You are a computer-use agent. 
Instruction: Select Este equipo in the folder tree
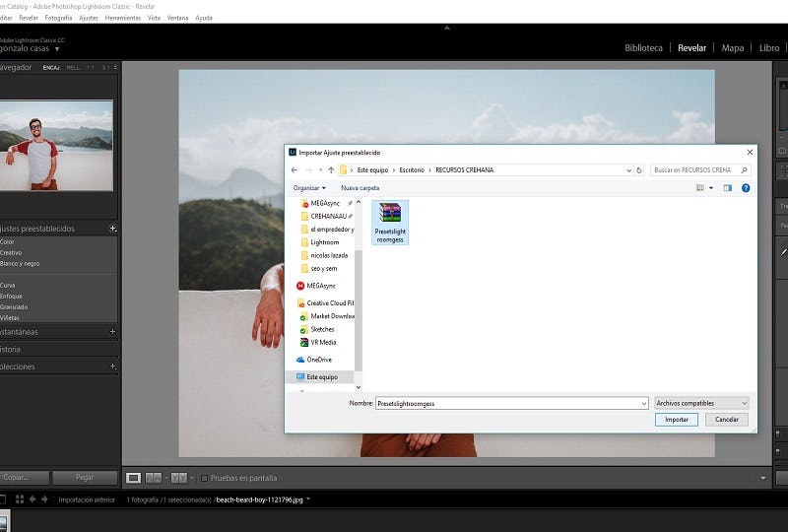pyautogui.click(x=321, y=376)
